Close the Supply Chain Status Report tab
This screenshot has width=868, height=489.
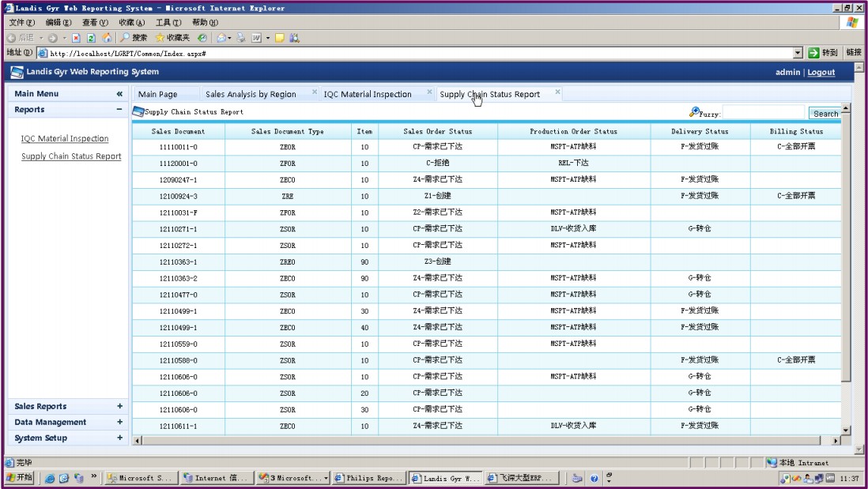coord(557,92)
